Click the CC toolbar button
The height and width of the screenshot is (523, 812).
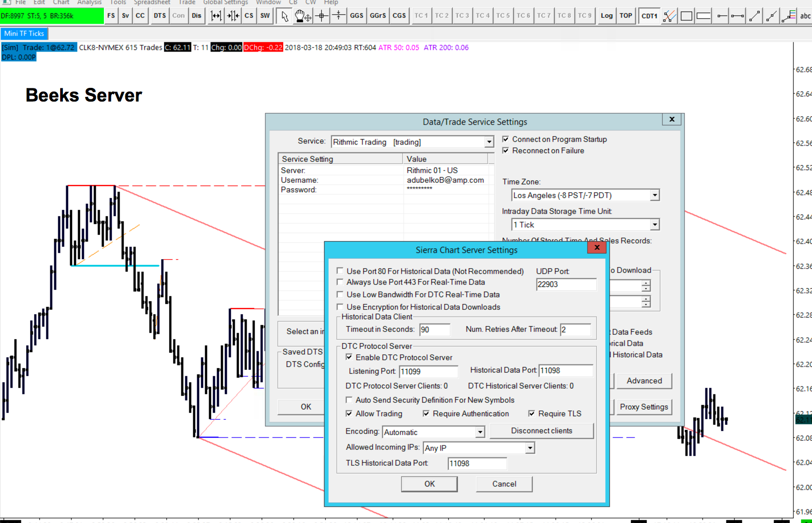[x=140, y=16]
